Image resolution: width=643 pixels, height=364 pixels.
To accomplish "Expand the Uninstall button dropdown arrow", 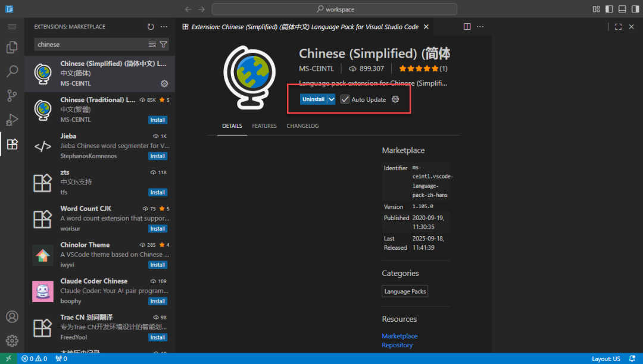I will point(332,99).
